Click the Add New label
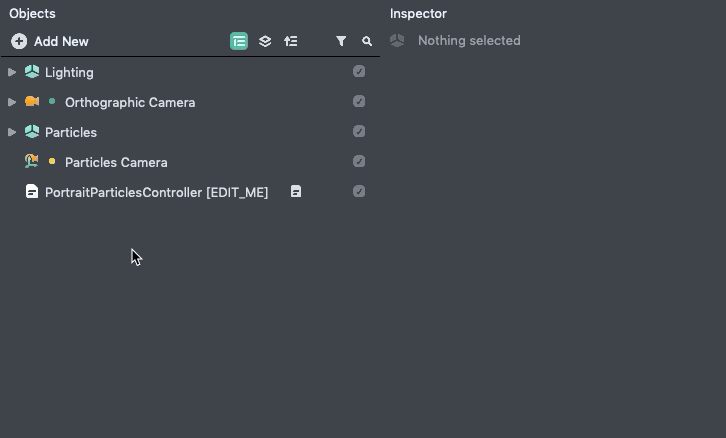 pos(61,41)
